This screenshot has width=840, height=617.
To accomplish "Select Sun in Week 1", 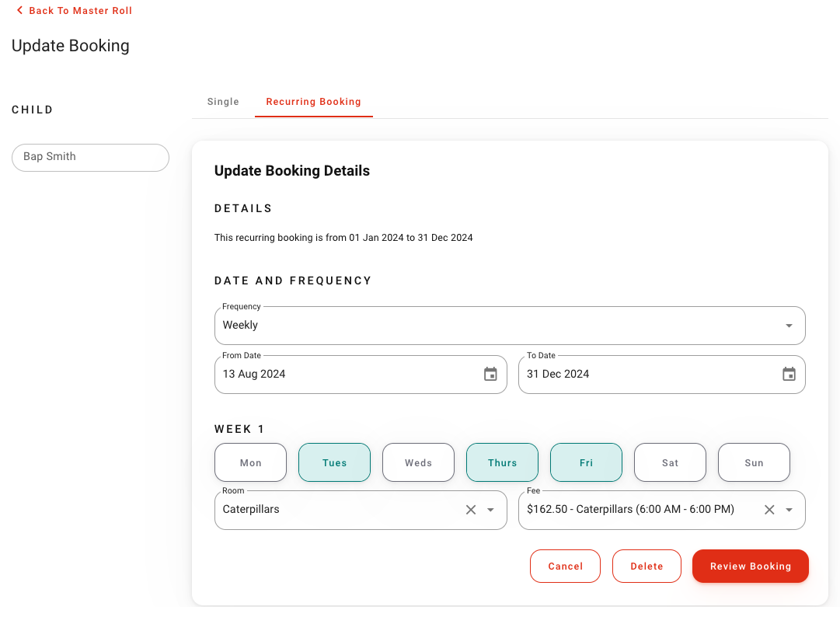I will (x=754, y=462).
